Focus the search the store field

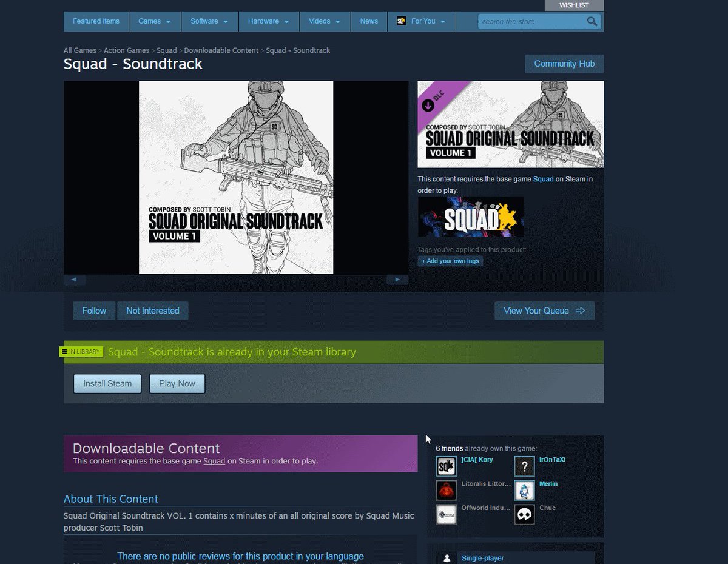click(x=531, y=22)
